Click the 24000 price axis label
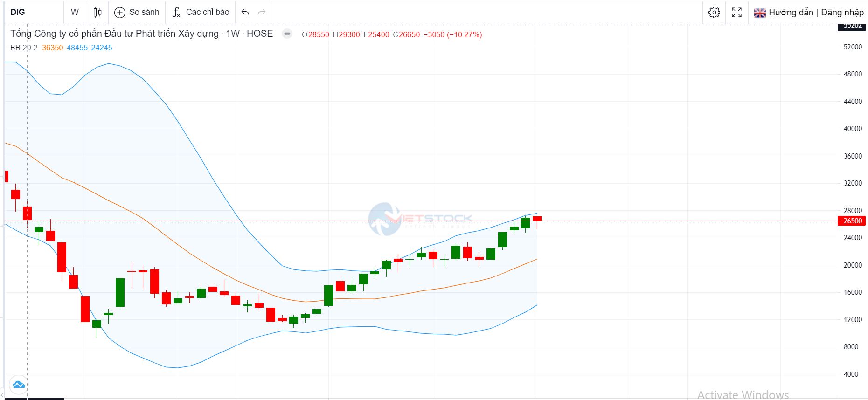Screen dimensions: 868x400 pyautogui.click(x=853, y=238)
